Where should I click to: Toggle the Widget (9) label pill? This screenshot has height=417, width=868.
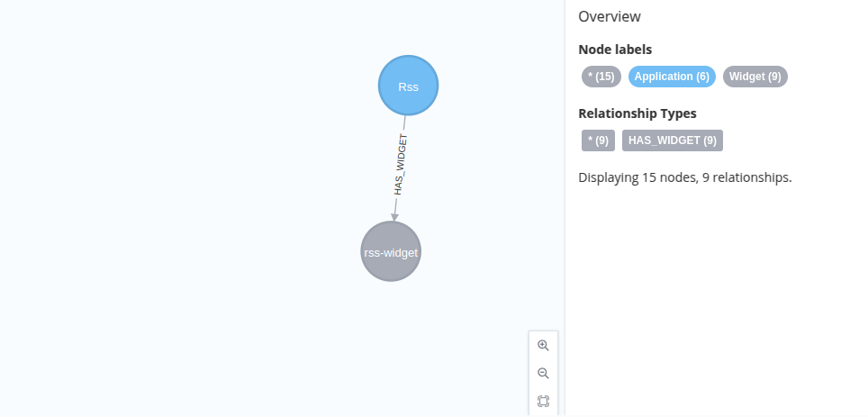click(x=755, y=77)
